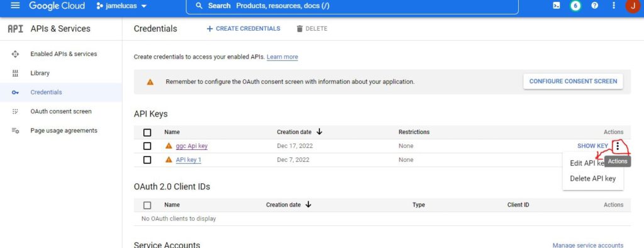
Task: Click the search magnifier icon
Action: pyautogui.click(x=199, y=6)
